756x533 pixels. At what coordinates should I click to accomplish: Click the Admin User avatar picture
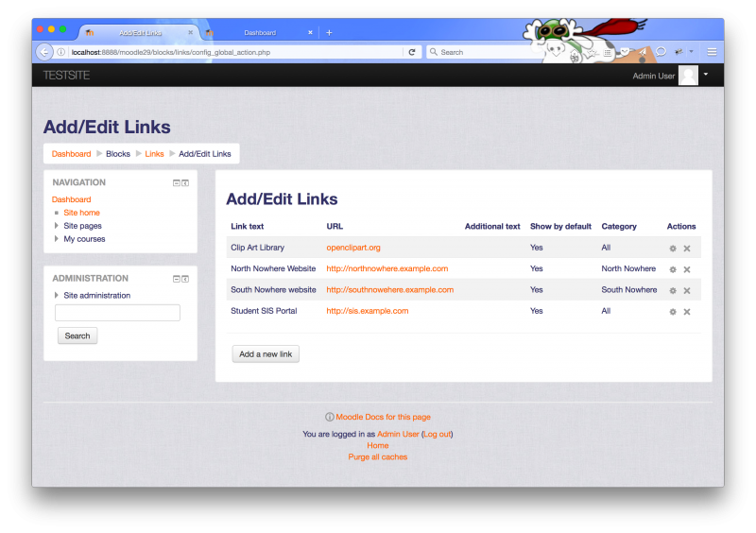click(689, 76)
